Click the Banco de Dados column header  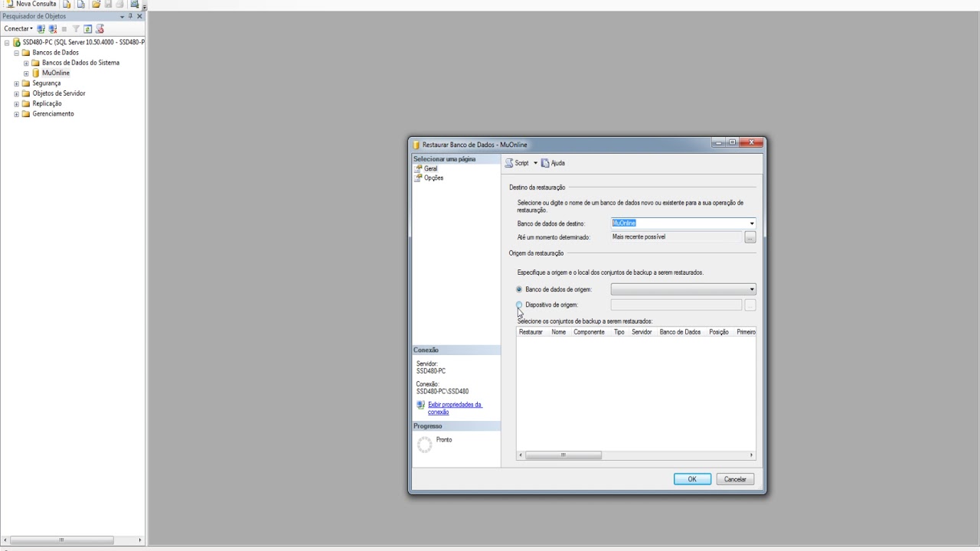click(680, 332)
